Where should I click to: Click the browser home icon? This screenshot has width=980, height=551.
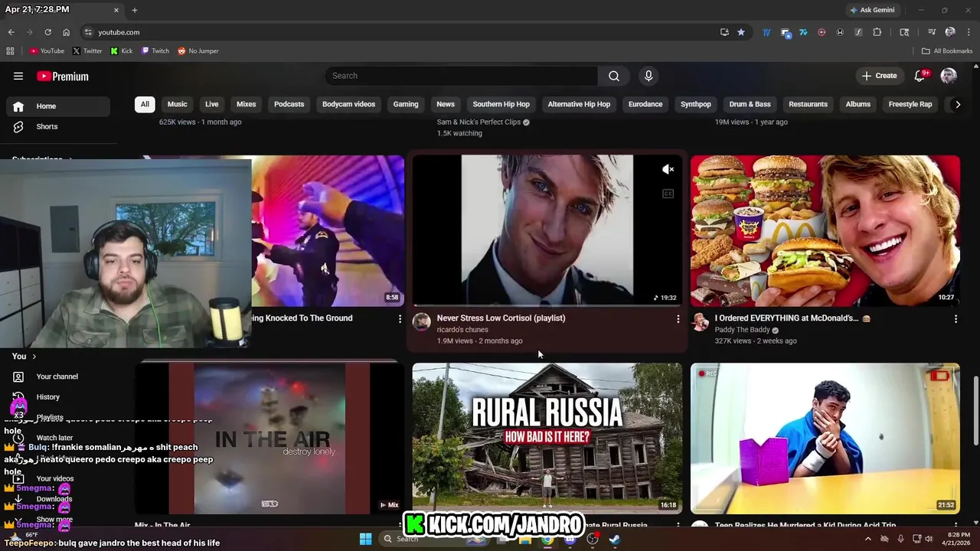[x=67, y=32]
